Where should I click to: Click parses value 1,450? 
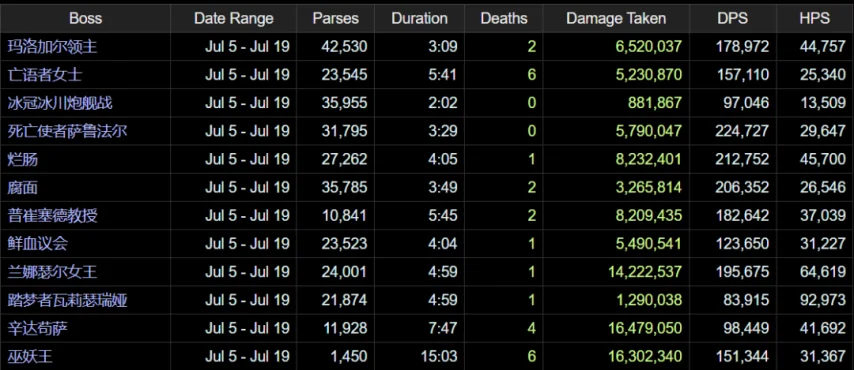point(349,357)
